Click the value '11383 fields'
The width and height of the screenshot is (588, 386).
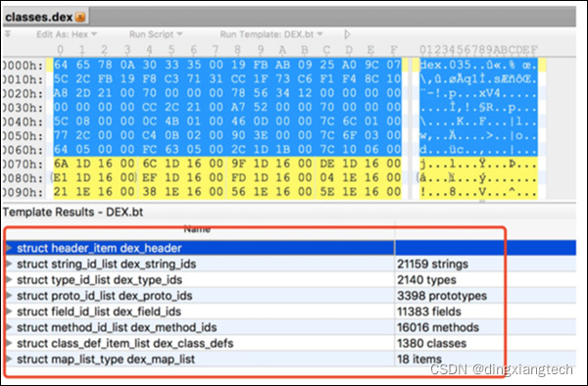429,311
